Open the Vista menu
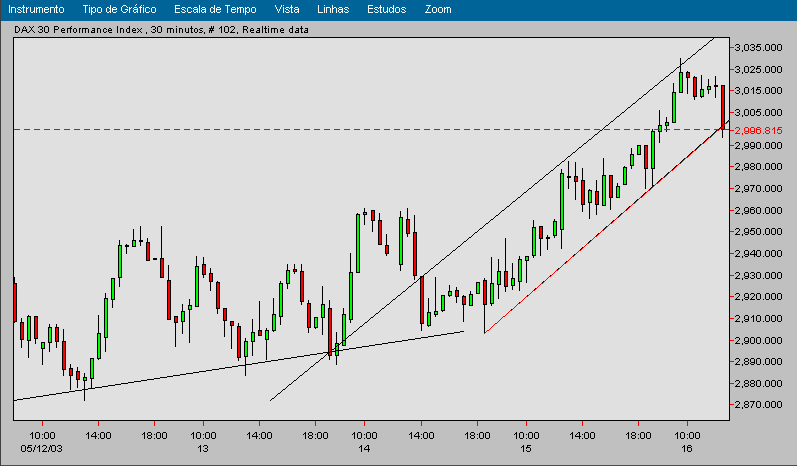This screenshot has width=797, height=466. 287,9
